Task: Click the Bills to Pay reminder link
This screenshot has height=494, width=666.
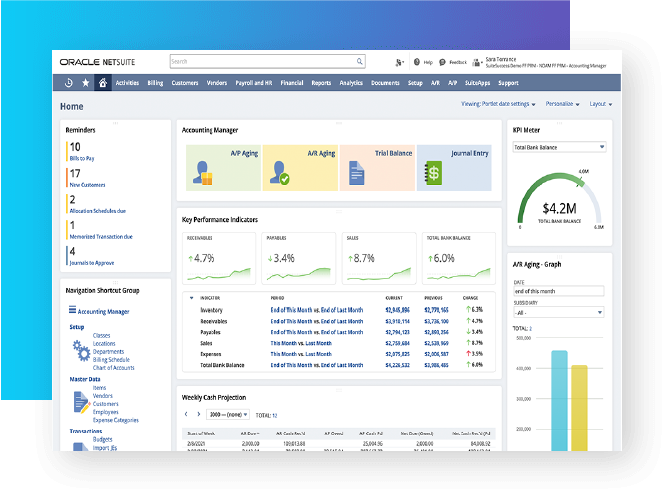Action: click(x=82, y=159)
